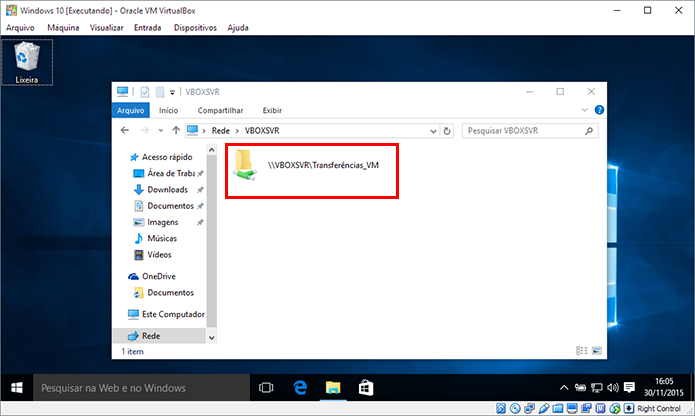Screen dimensions: 695x416
Task: Click navigation pane scrollbar down arrow
Action: pyautogui.click(x=212, y=338)
